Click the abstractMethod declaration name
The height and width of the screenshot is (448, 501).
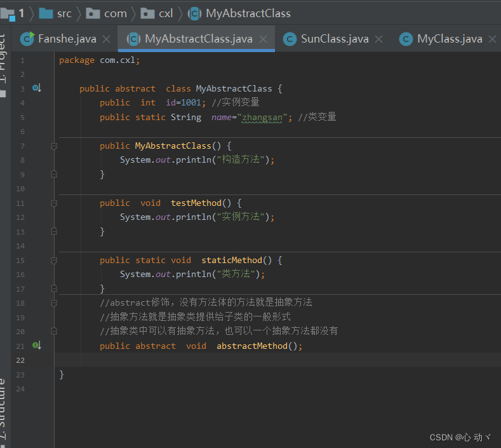(x=252, y=346)
